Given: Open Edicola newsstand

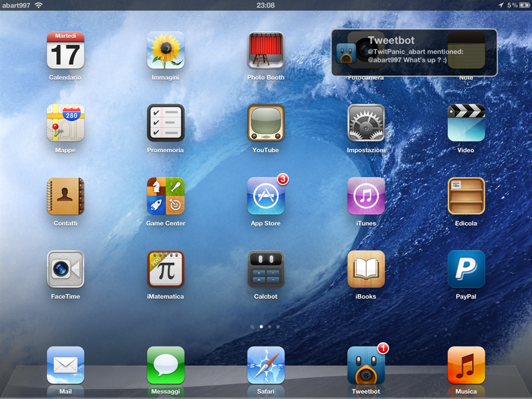Looking at the screenshot, I should (466, 196).
